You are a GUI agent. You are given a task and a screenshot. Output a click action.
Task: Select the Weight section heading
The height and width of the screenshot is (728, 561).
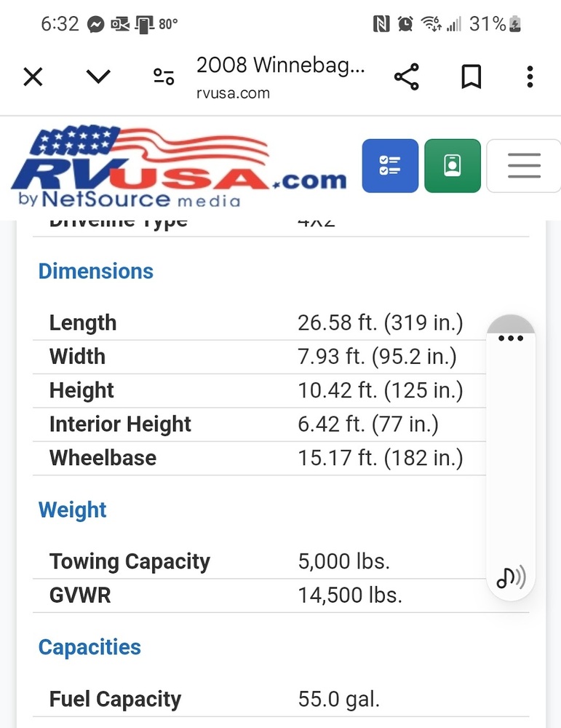[72, 510]
